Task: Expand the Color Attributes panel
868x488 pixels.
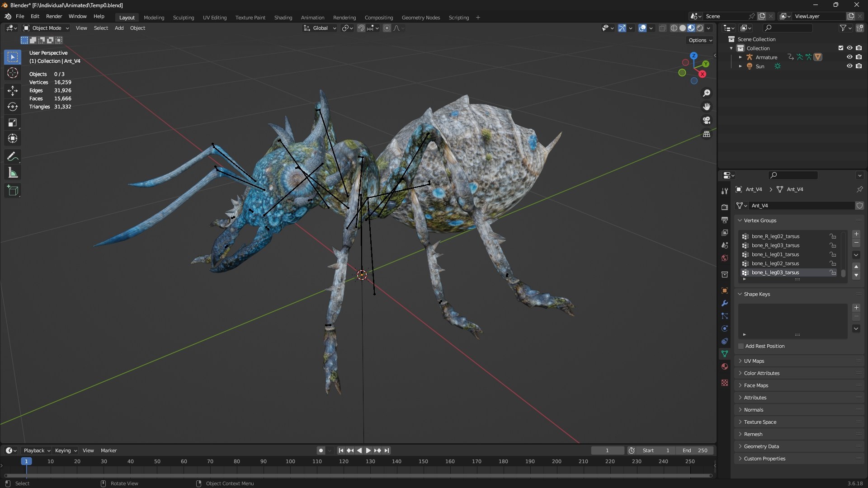Action: pos(761,373)
